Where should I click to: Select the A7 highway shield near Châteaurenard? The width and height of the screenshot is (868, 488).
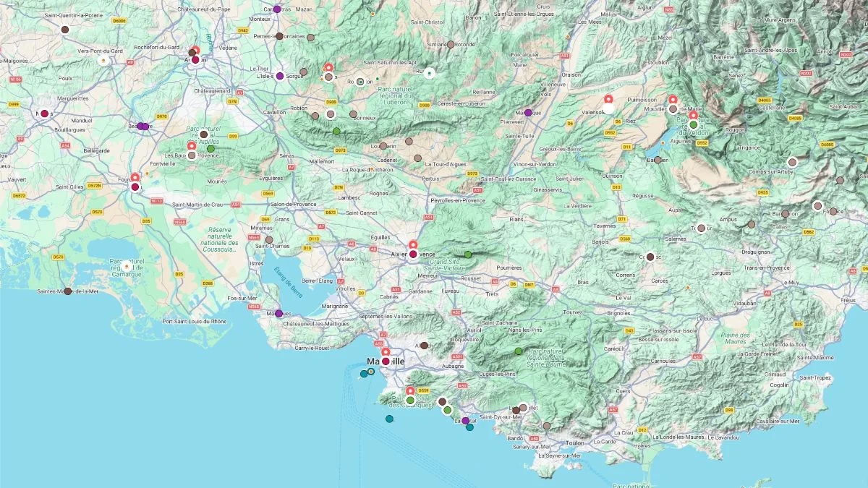(239, 93)
